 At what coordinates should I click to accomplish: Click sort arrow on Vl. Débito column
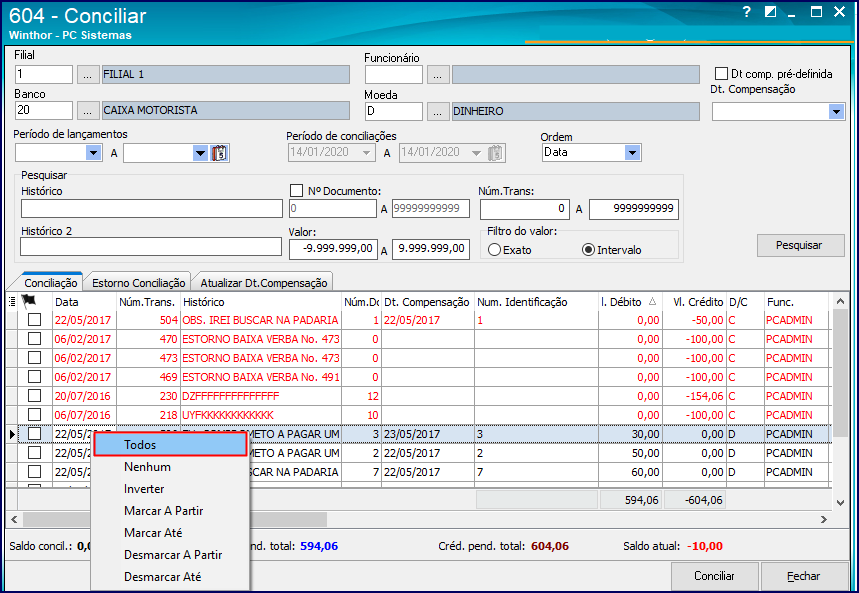point(652,301)
